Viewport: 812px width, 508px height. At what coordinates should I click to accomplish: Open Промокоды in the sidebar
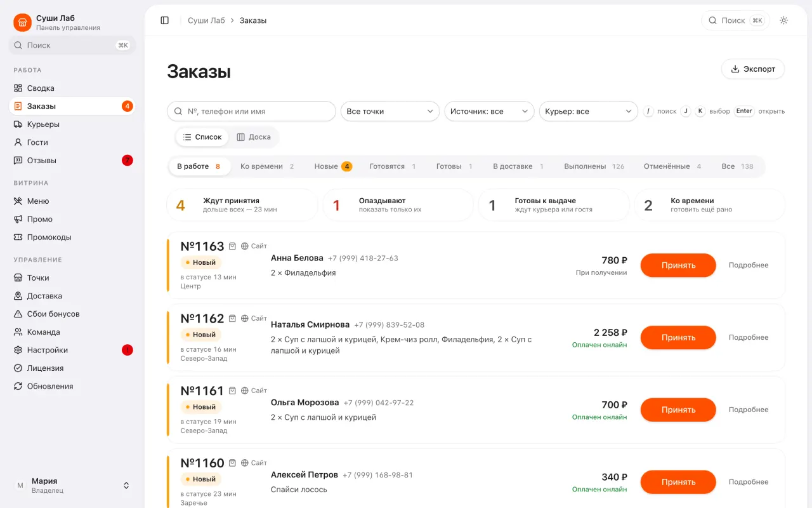pyautogui.click(x=72, y=237)
